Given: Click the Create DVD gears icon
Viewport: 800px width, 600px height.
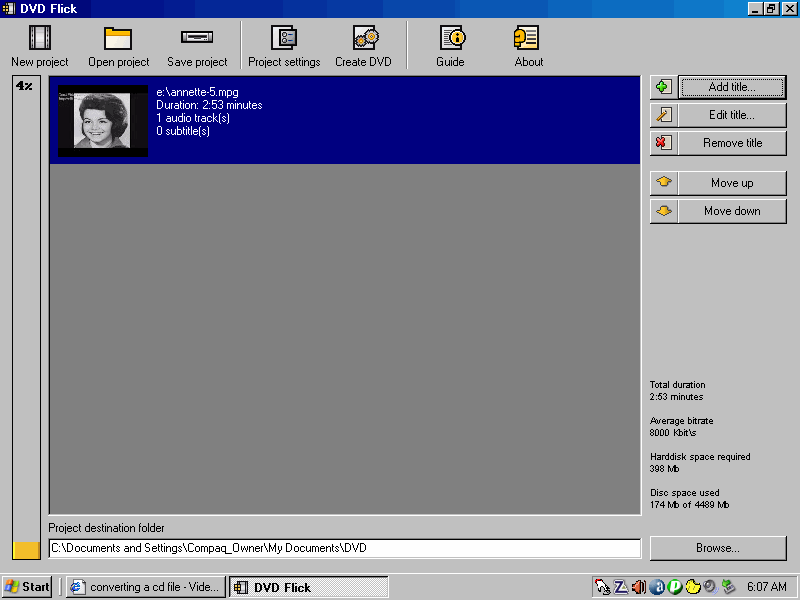Looking at the screenshot, I should click(x=366, y=38).
